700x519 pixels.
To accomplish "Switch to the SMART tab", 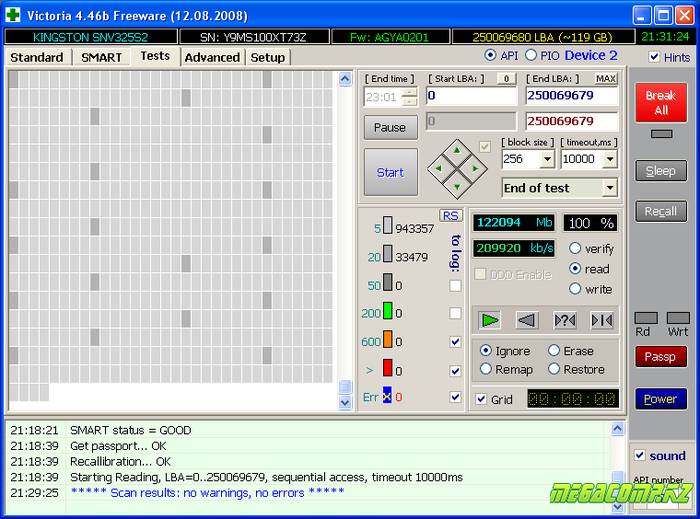I will tap(101, 57).
